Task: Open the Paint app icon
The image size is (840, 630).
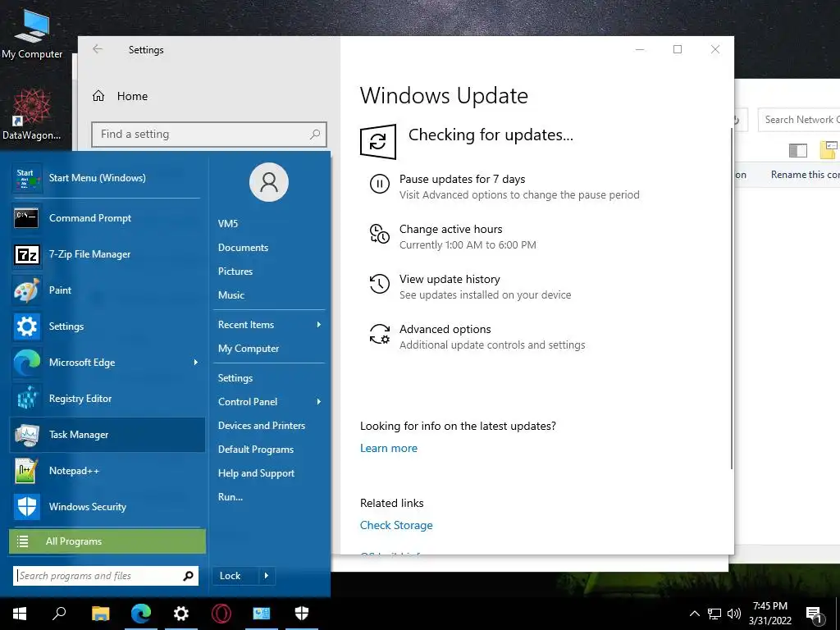Action: click(26, 290)
